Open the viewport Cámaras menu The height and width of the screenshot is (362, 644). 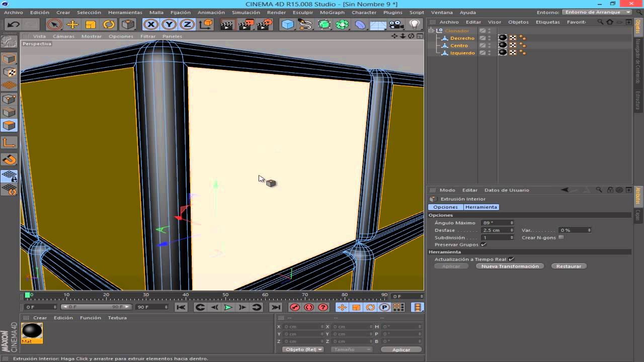point(63,36)
